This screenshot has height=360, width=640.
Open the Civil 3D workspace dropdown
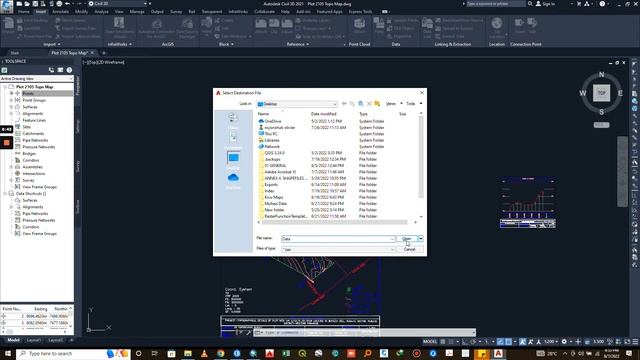118,4
